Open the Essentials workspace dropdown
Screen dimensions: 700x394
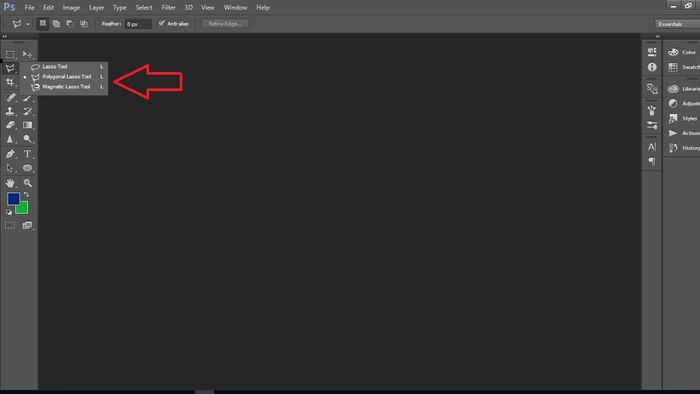677,24
